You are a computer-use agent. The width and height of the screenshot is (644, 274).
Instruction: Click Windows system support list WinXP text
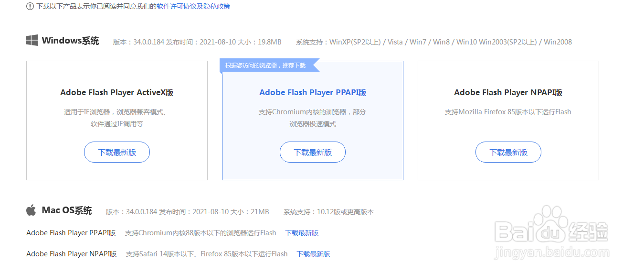pyautogui.click(x=434, y=42)
